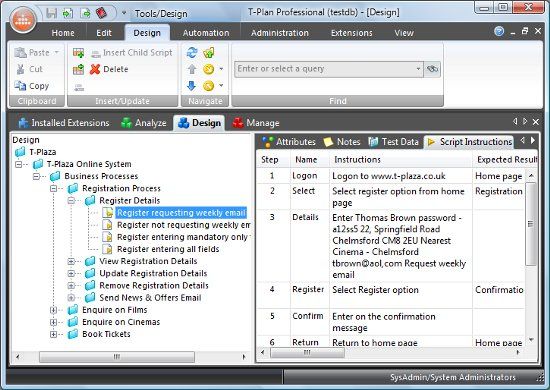Open the Paste dropdown arrow
This screenshot has width=550, height=390.
pyautogui.click(x=56, y=53)
